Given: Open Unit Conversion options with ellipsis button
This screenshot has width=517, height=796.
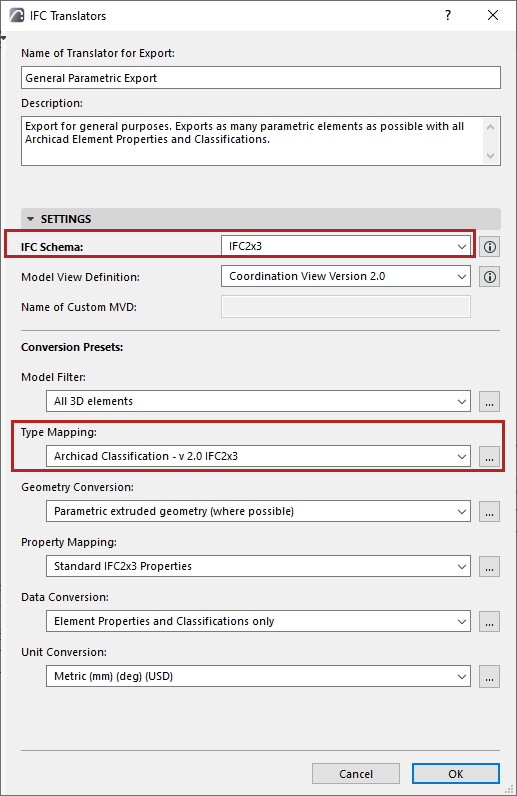Looking at the screenshot, I should coord(490,677).
